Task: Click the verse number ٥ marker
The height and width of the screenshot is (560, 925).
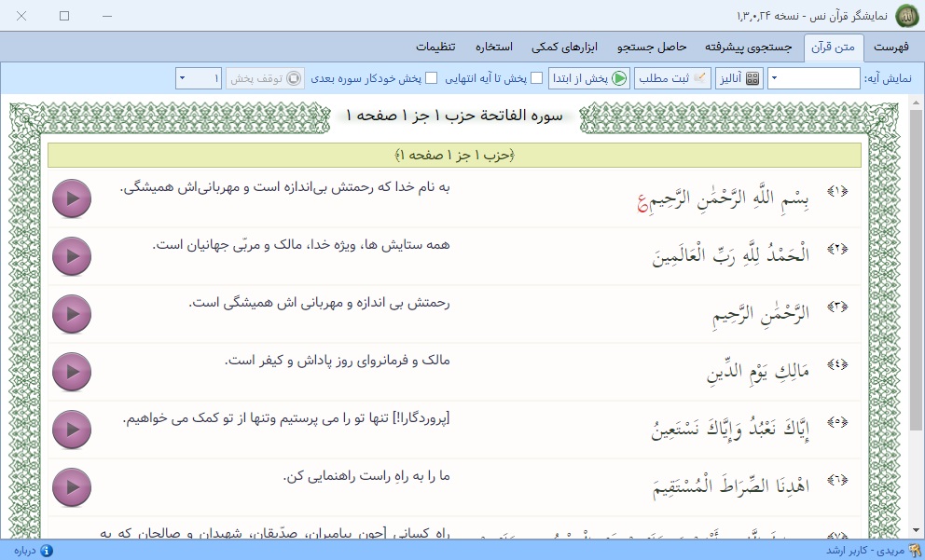Action: point(837,422)
